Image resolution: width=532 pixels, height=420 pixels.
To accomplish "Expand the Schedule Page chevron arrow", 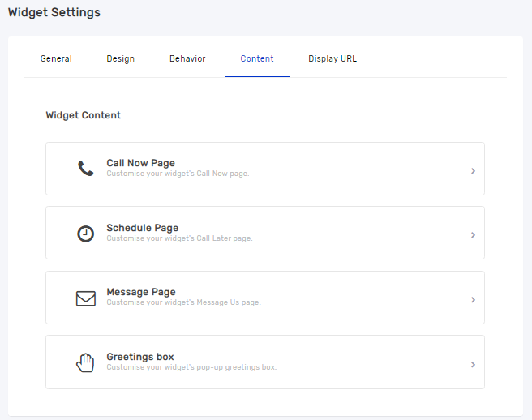I will coord(473,235).
